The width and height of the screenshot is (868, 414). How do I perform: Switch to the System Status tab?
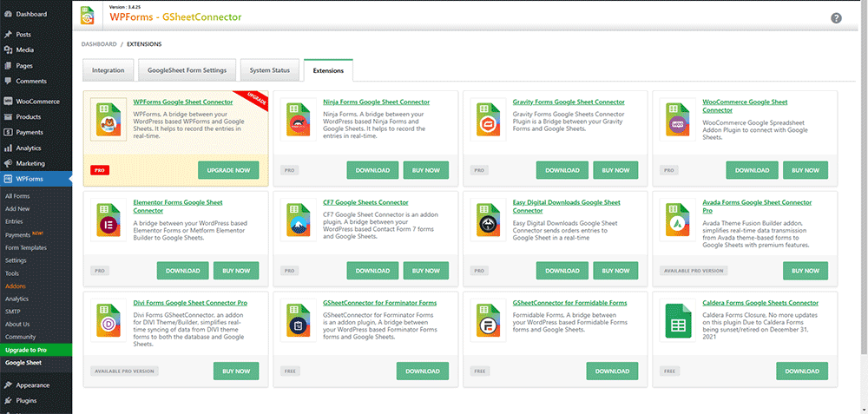pos(270,71)
